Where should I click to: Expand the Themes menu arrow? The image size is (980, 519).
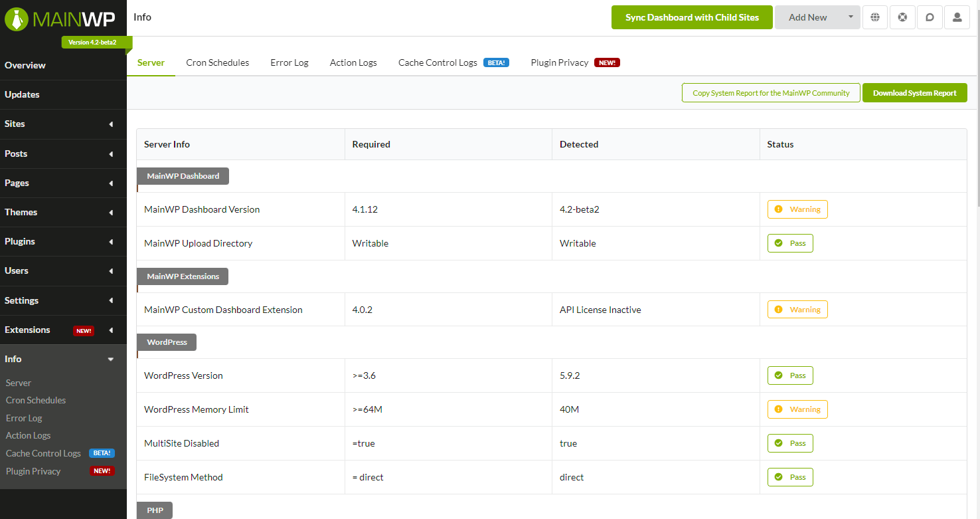coord(111,213)
